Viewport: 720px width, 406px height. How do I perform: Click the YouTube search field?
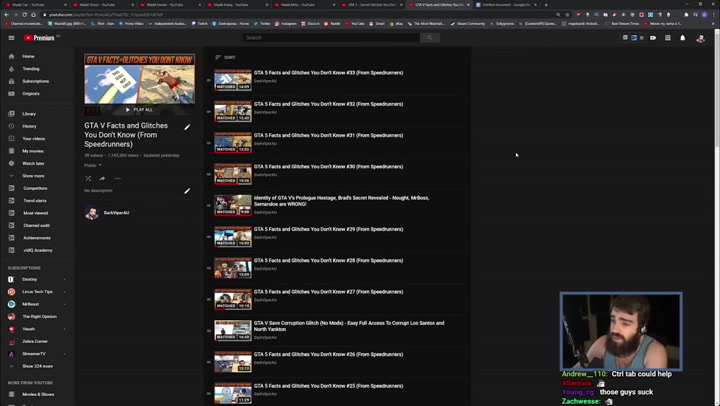point(331,38)
